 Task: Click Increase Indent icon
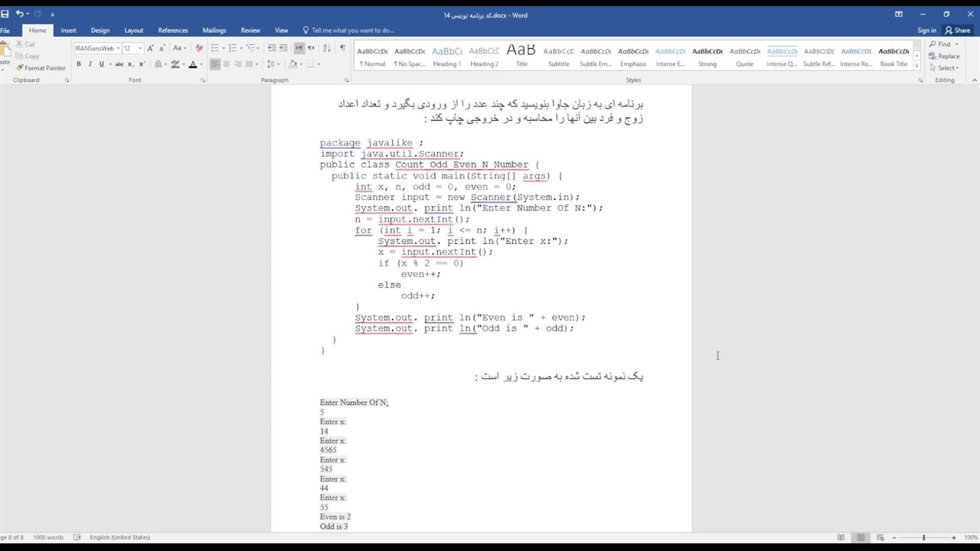pyautogui.click(x=283, y=48)
